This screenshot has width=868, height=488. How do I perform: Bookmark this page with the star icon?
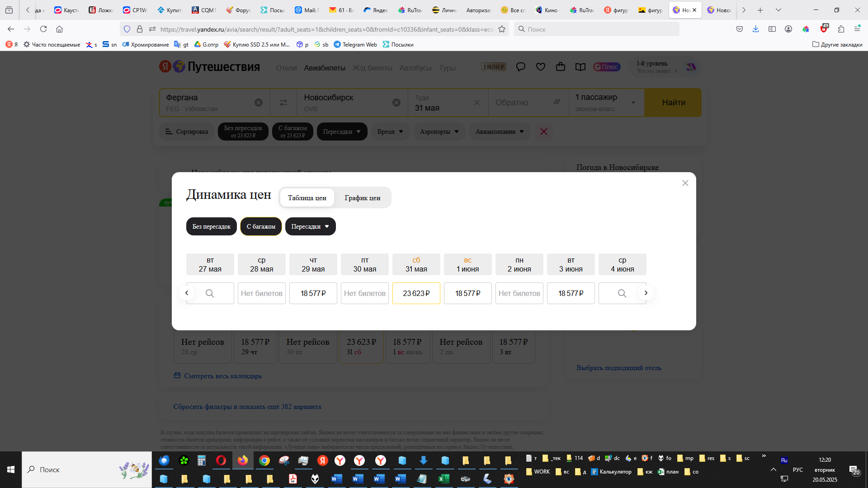tap(501, 29)
